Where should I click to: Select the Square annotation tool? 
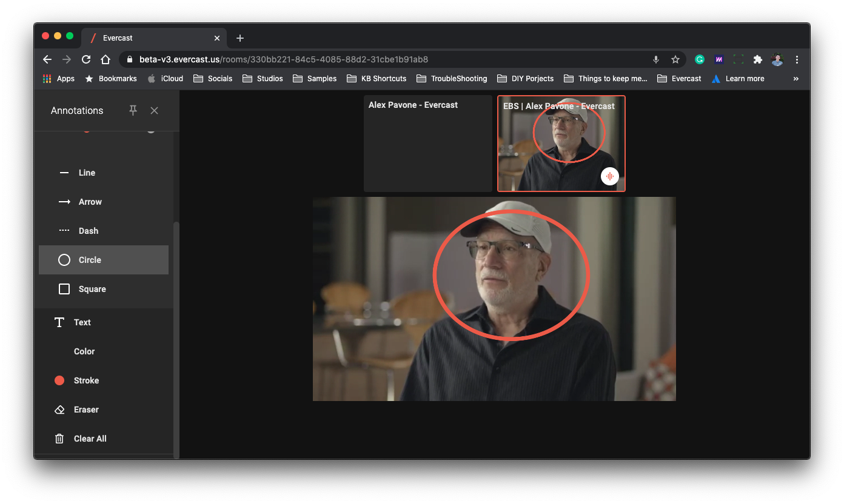pos(104,289)
